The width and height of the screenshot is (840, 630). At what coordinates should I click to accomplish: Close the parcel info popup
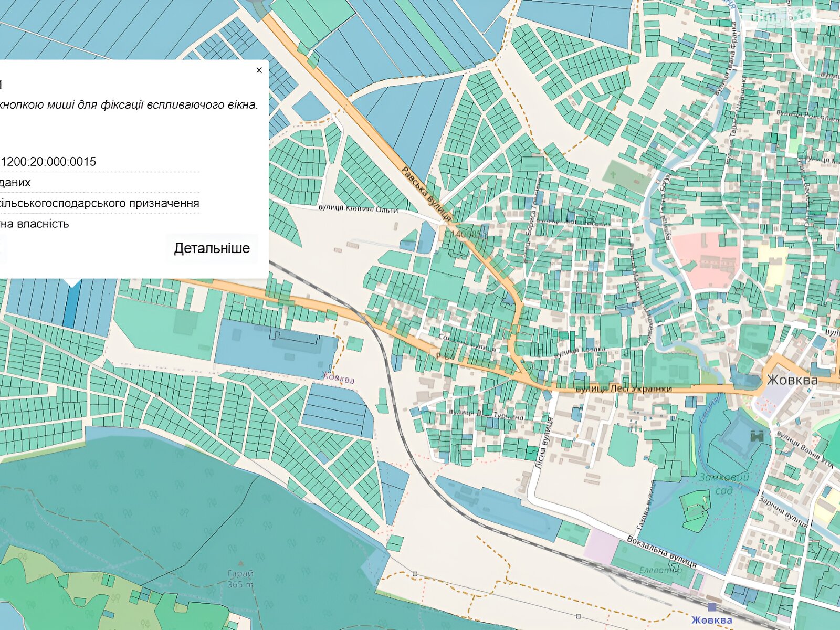tap(259, 70)
